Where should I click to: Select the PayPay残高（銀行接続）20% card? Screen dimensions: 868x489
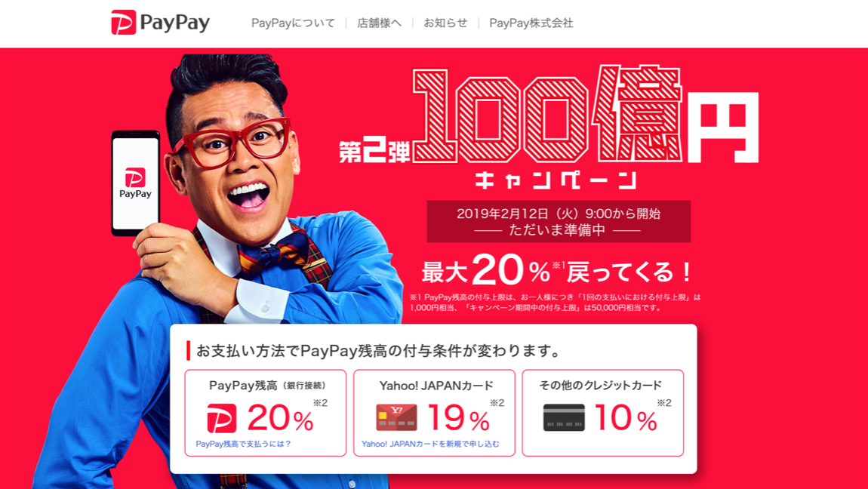coord(266,414)
